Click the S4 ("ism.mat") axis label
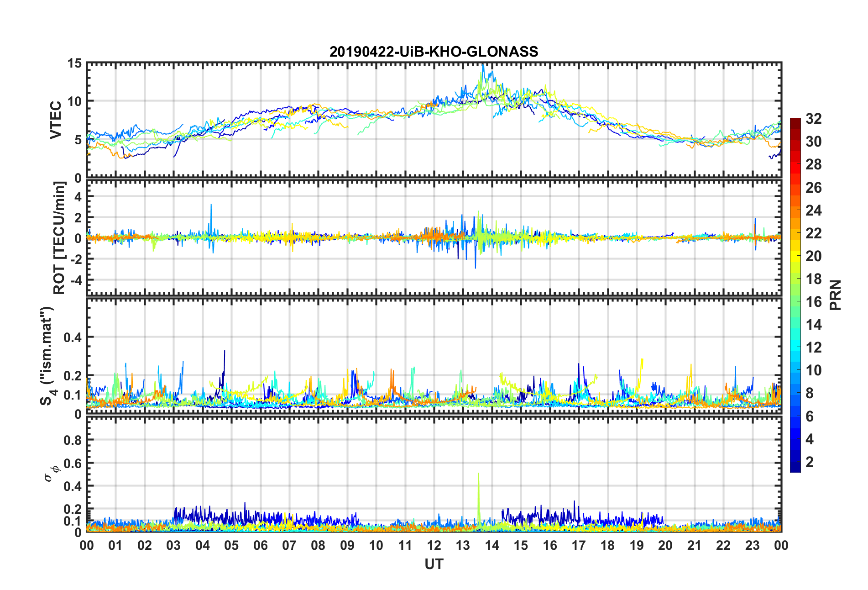 48,356
